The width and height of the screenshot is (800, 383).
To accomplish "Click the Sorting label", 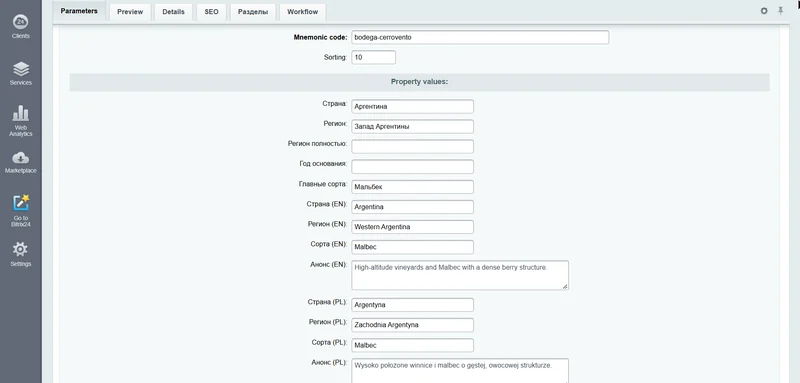I will tap(335, 57).
